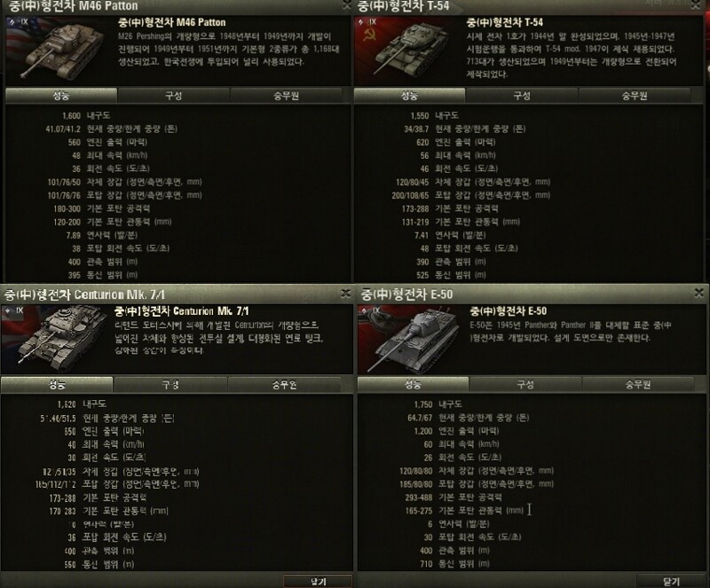This screenshot has height=588, width=710.
Task: Open the 승무원 tab in E-50 panel
Action: tap(638, 384)
